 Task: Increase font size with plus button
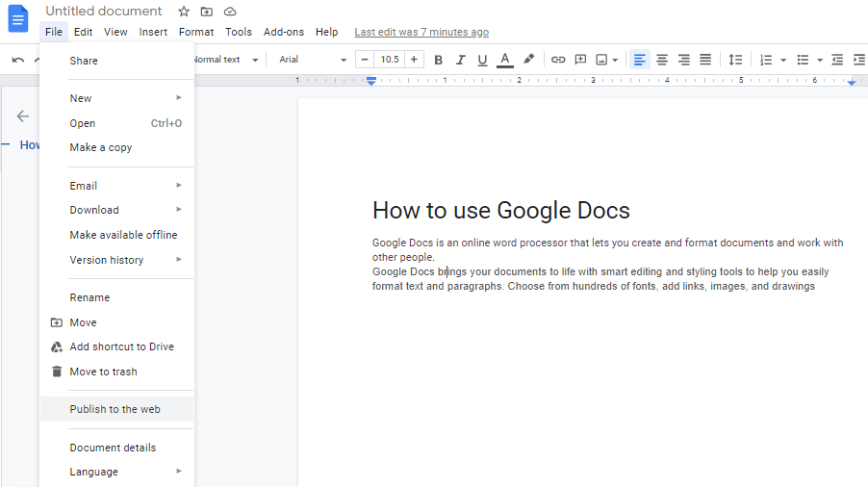click(414, 60)
